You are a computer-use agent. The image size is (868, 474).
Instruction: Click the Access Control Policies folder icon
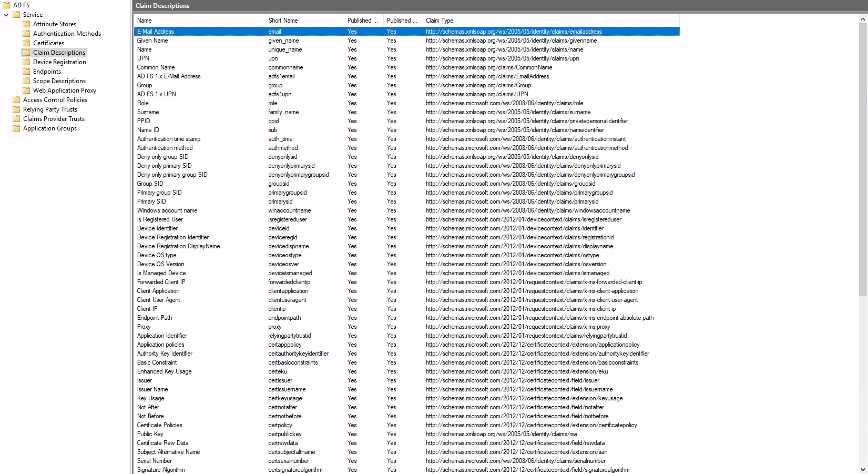point(16,100)
